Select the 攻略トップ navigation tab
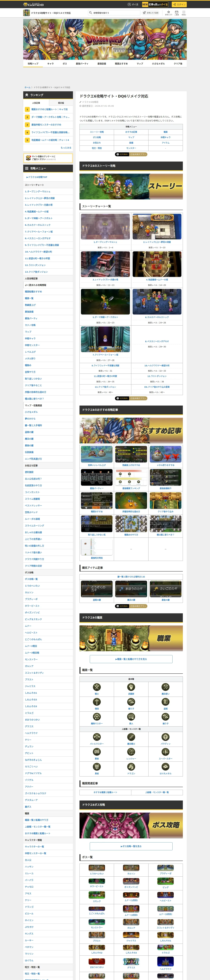The height and width of the screenshot is (980, 210). point(33,64)
